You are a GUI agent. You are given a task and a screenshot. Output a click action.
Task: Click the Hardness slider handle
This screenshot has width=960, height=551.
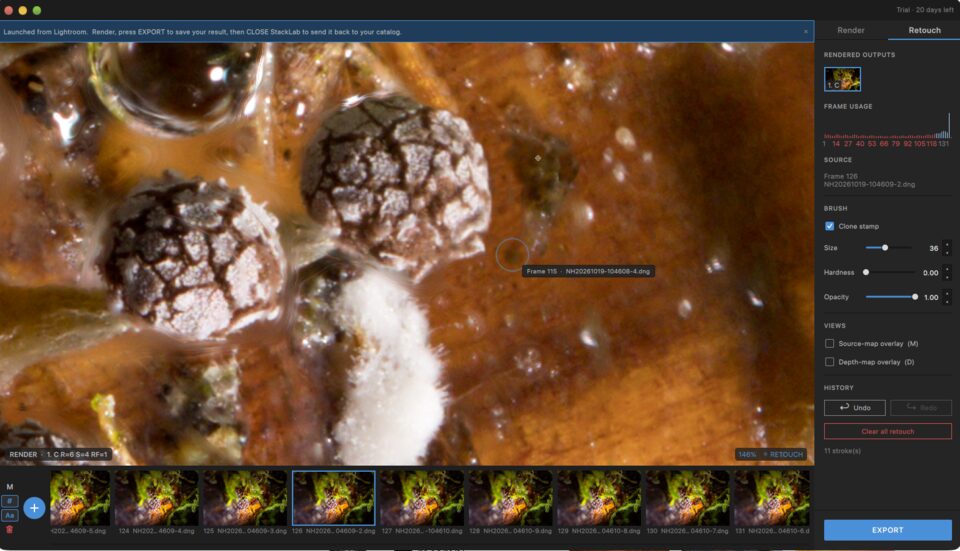coord(866,272)
